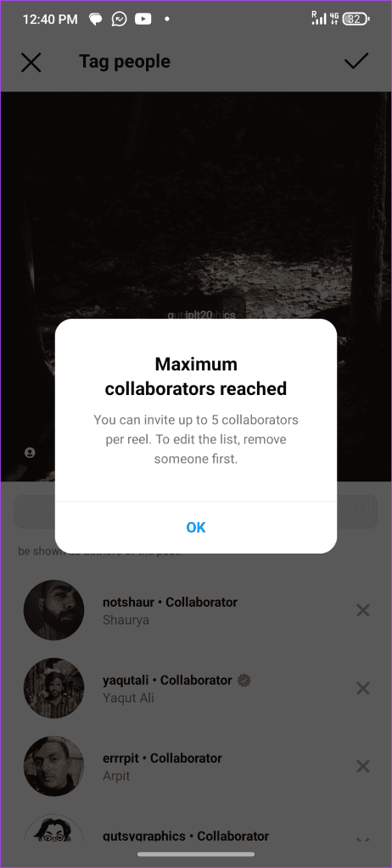Remove notshaur from collaborators

point(362,610)
